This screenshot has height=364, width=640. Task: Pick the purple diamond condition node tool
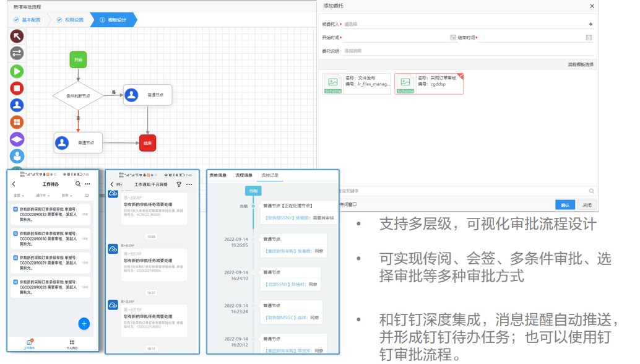[x=17, y=139]
